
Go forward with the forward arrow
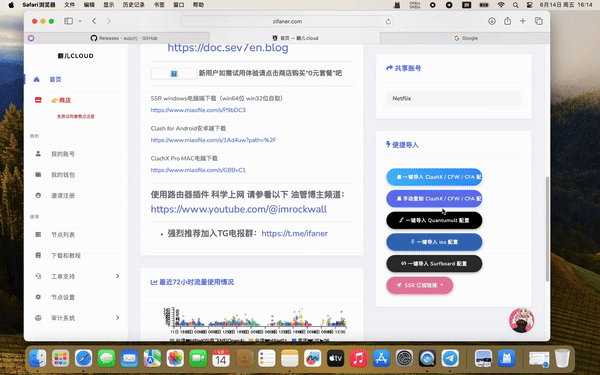click(109, 21)
